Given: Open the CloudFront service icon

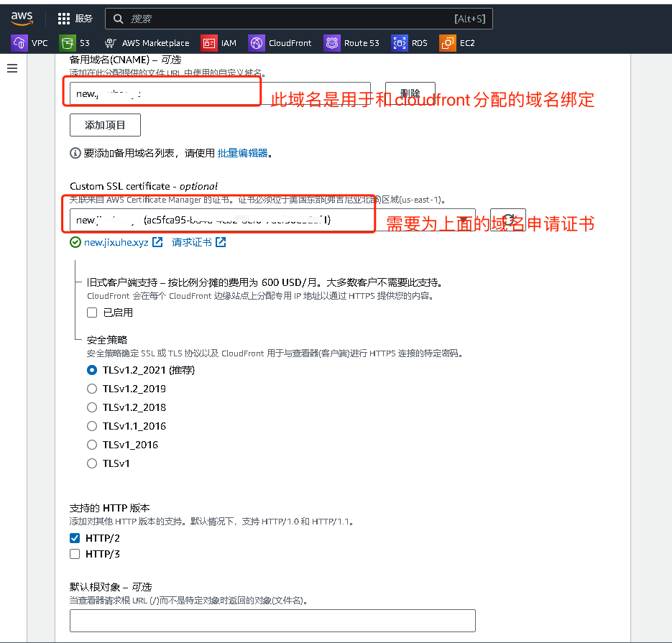Looking at the screenshot, I should click(257, 43).
